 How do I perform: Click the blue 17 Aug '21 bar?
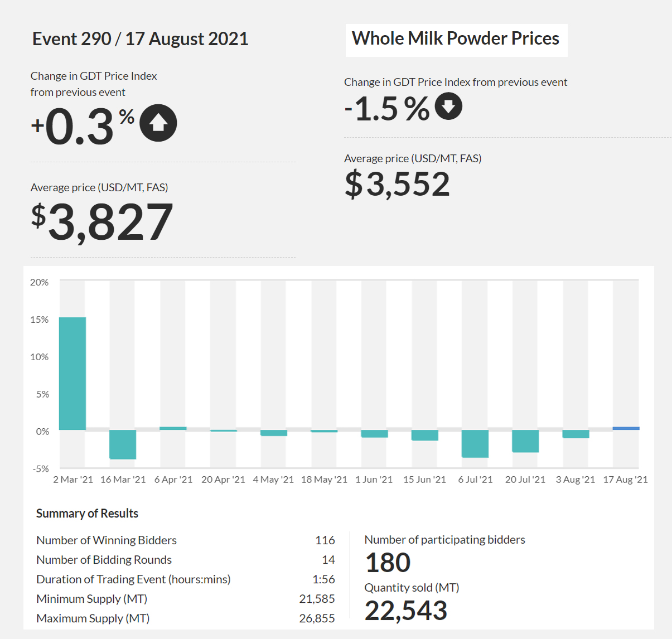tap(626, 428)
